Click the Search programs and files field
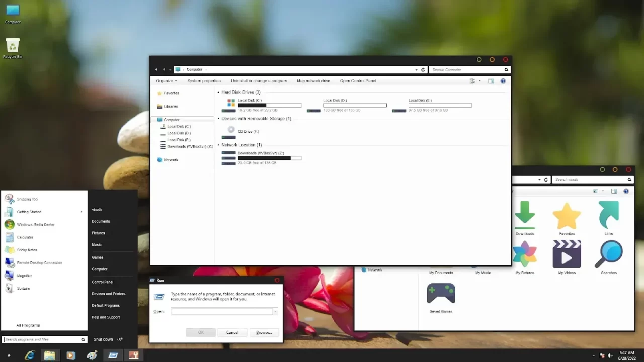 point(42,339)
